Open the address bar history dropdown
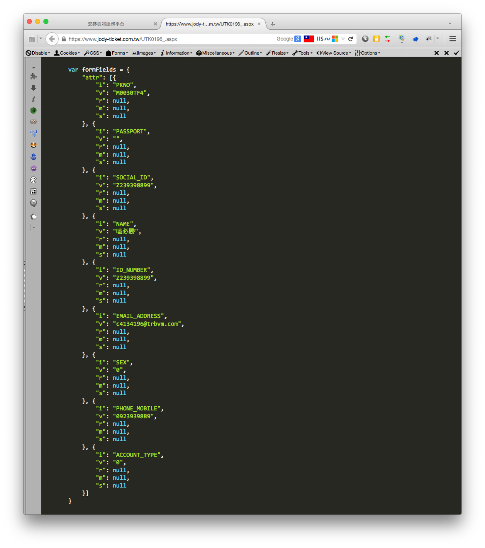The height and width of the screenshot is (548, 485). tap(343, 39)
